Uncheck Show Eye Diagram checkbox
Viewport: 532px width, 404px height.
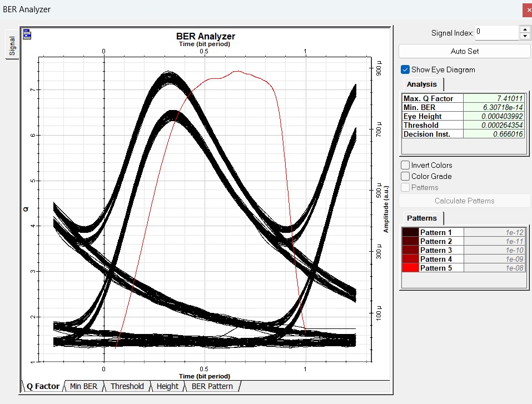pyautogui.click(x=405, y=70)
